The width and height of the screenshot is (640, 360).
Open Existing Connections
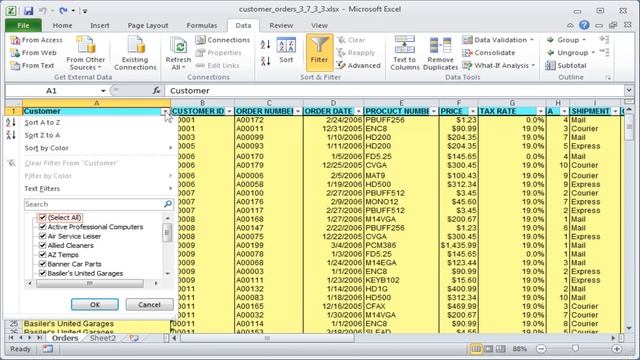(135, 53)
